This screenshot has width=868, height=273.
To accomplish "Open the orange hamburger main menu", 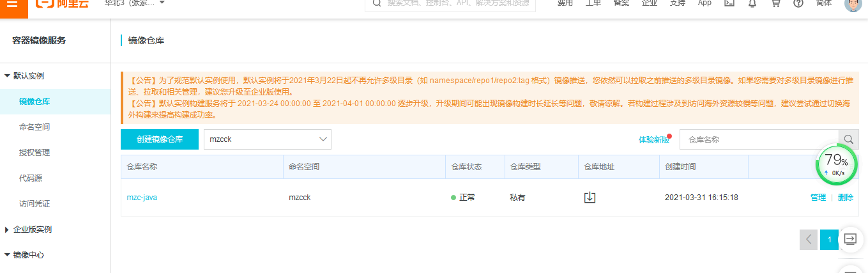I will coord(13,5).
